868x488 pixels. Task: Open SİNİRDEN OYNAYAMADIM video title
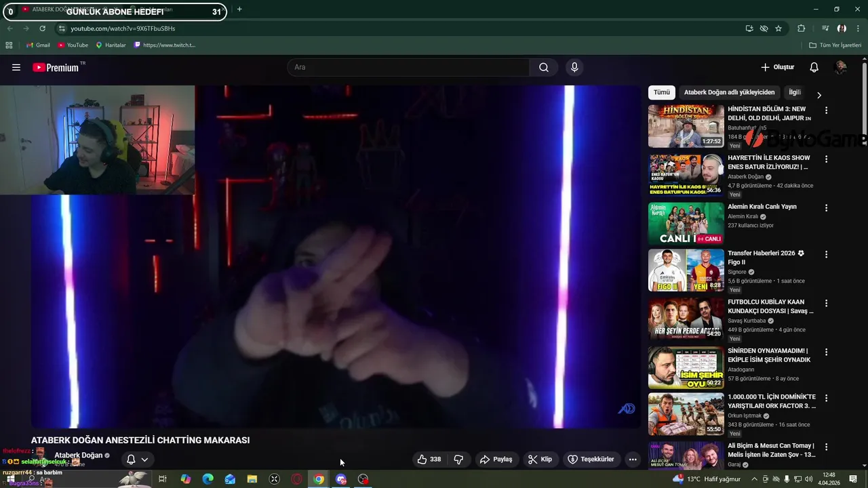click(770, 355)
